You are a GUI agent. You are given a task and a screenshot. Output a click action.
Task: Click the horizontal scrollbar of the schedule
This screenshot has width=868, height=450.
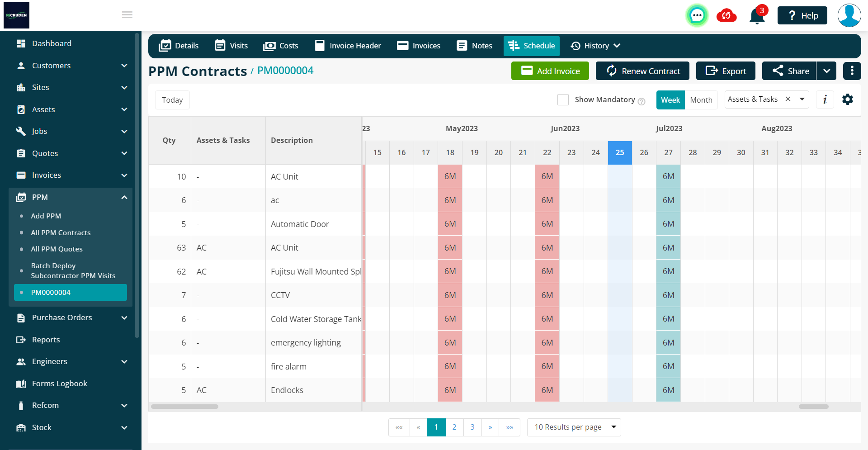[x=813, y=407]
